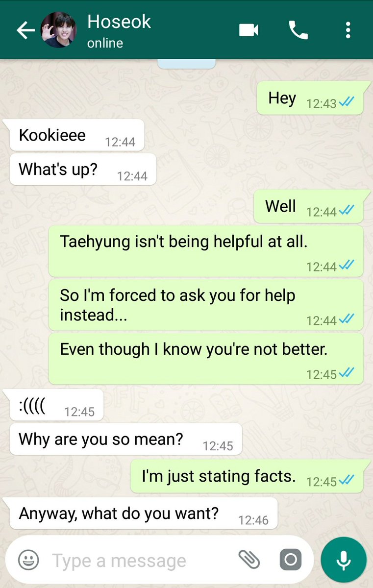Open Hoseok's profile picture
This screenshot has width=373, height=588.
point(58,30)
